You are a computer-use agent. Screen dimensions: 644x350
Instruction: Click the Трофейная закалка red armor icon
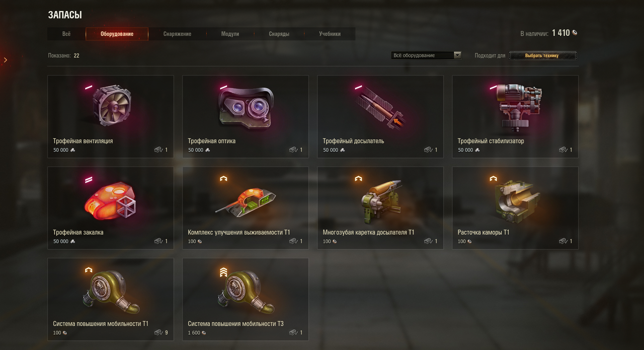(x=110, y=198)
